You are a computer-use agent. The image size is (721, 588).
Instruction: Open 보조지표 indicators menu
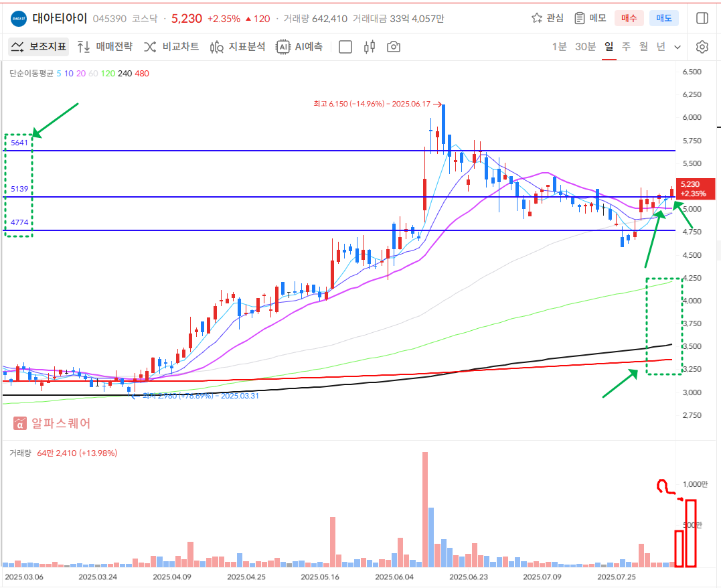pyautogui.click(x=39, y=46)
